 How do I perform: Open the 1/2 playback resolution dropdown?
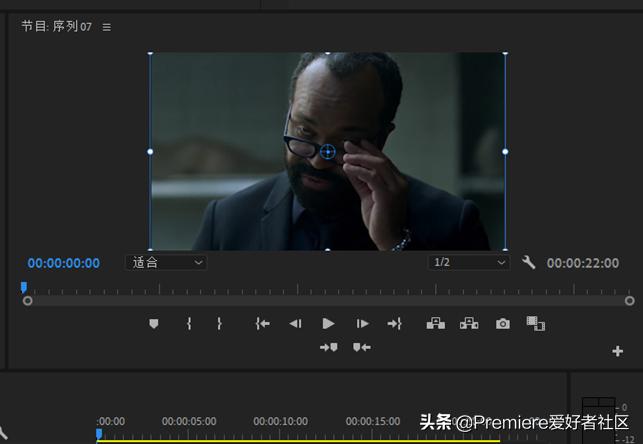coord(469,262)
